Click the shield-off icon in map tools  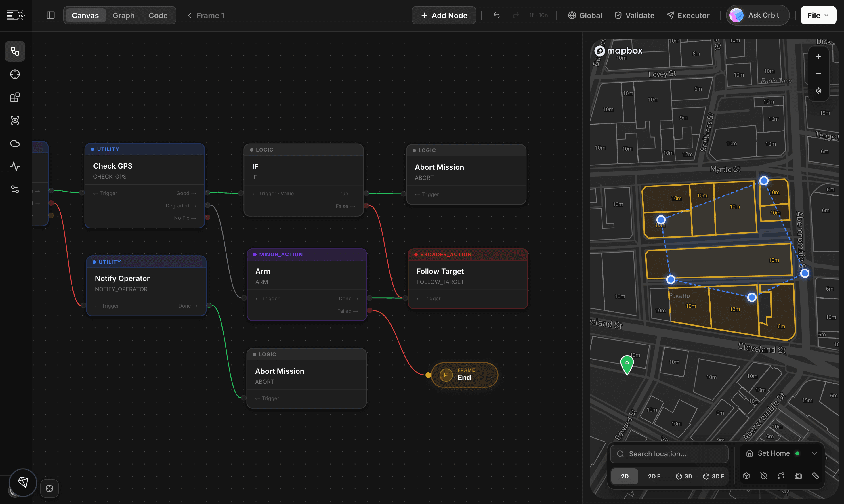[x=763, y=476]
